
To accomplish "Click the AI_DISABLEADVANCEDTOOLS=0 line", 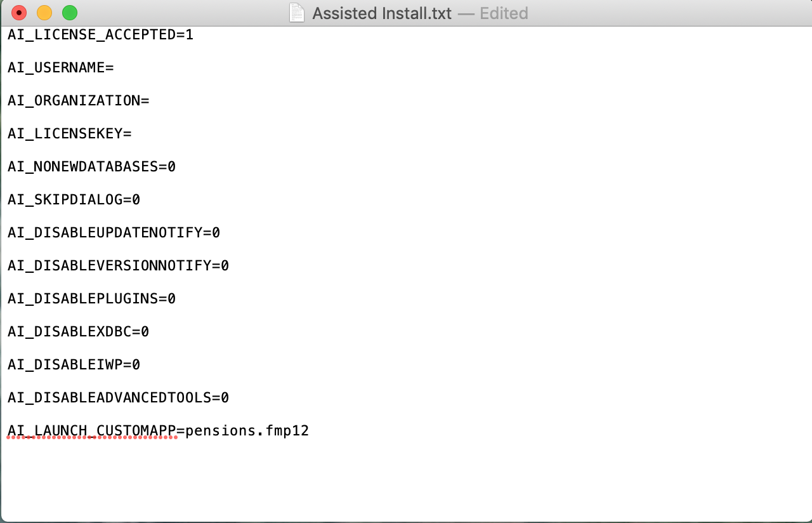I will pos(118,397).
